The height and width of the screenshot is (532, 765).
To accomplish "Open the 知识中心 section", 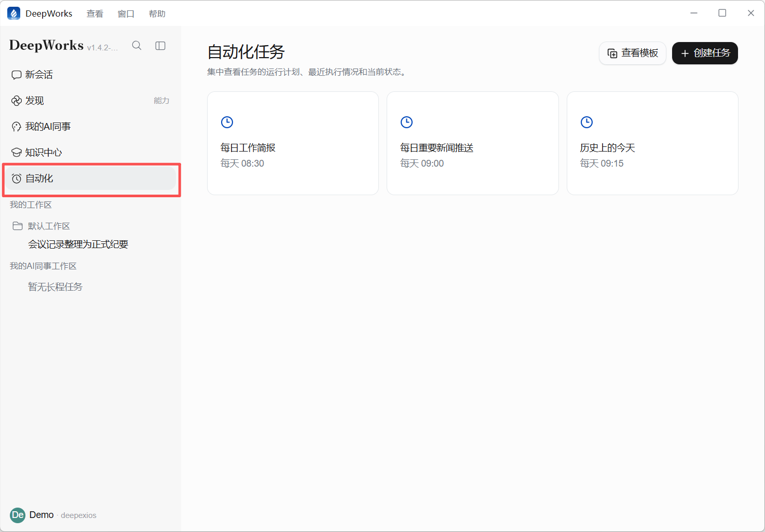I will [91, 153].
